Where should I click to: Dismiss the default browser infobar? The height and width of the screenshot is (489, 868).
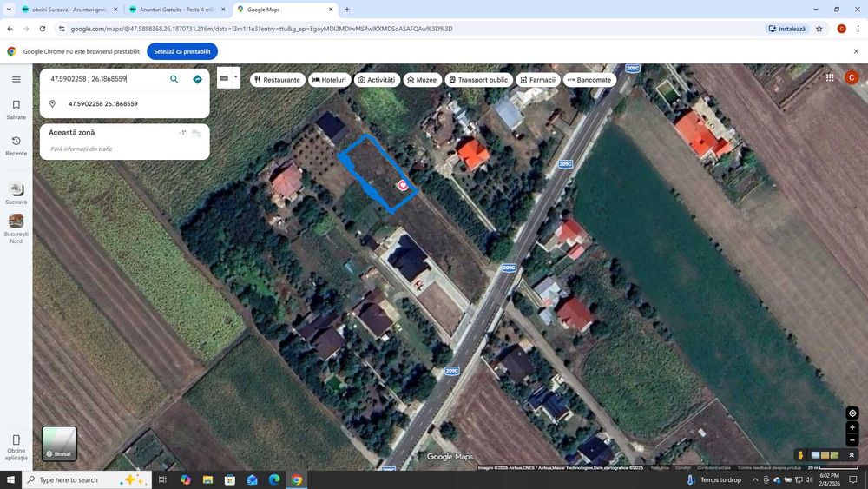click(x=856, y=51)
